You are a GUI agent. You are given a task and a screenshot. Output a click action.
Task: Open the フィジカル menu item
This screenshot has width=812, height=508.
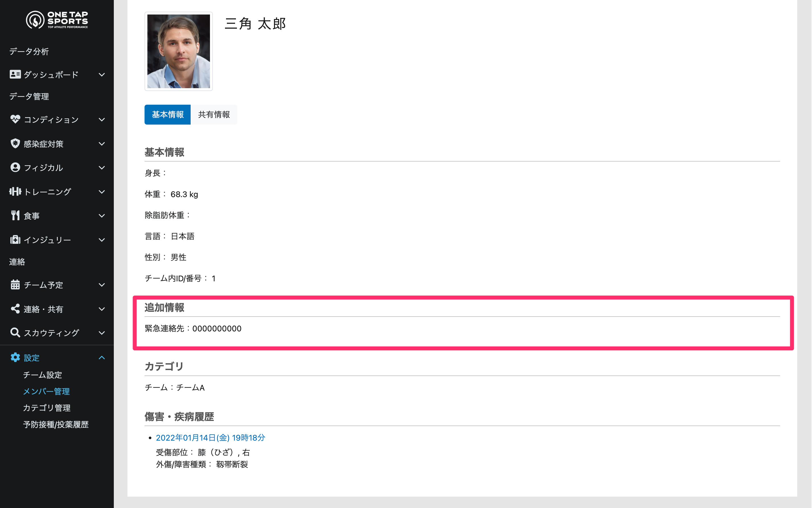57,168
